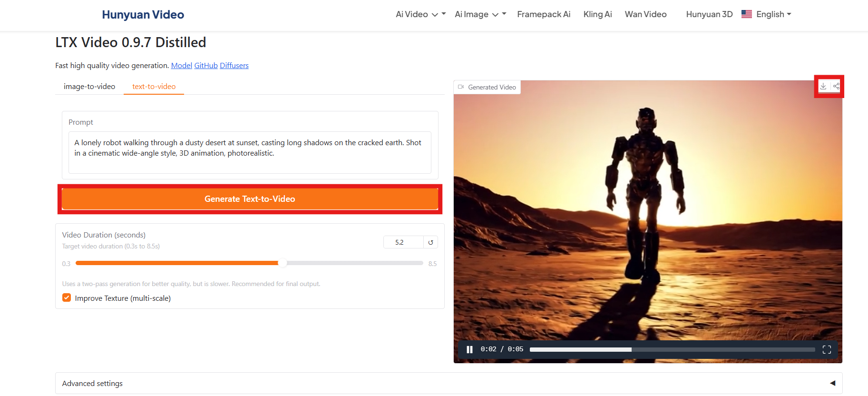The height and width of the screenshot is (396, 868).
Task: Click the US flag icon
Action: tap(747, 14)
